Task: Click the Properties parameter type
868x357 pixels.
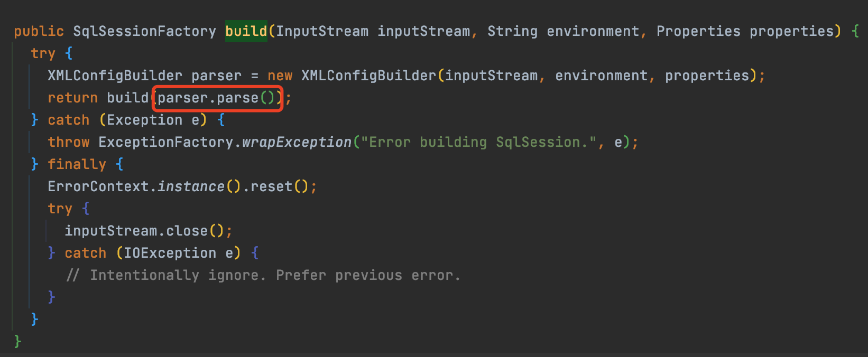Action: tap(698, 31)
